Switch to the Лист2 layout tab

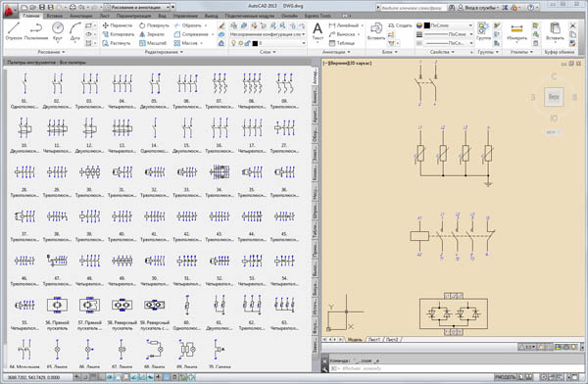pyautogui.click(x=392, y=339)
